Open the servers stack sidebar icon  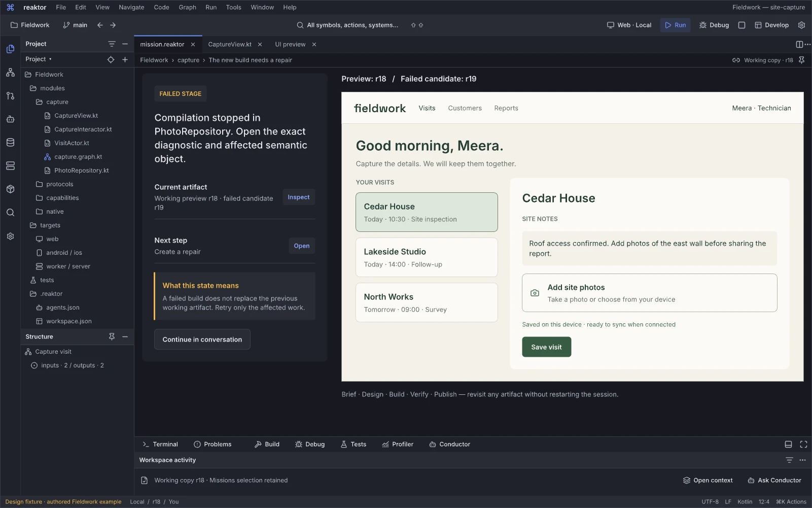click(x=10, y=166)
